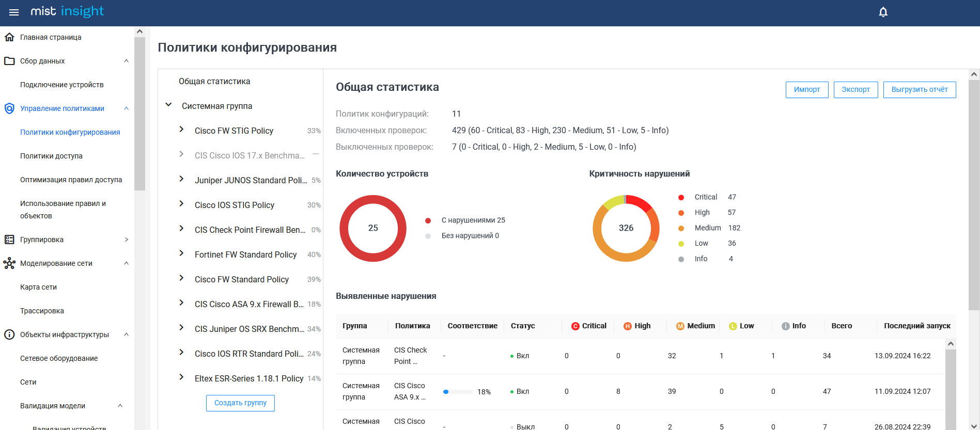Open the notifications bell
Image resolution: width=980 pixels, height=430 pixels.
tap(883, 12)
